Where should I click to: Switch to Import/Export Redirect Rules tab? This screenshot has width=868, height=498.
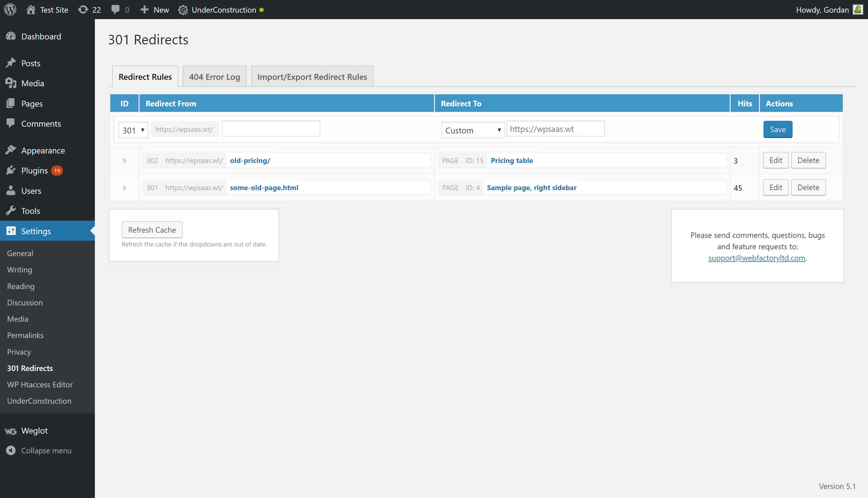tap(312, 76)
